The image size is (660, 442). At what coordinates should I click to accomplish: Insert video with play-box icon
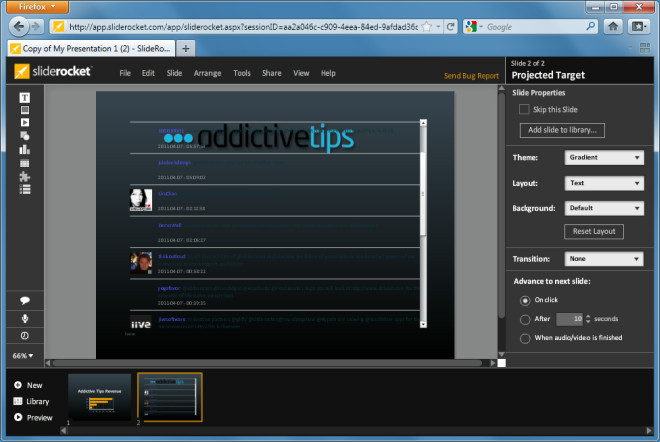(x=25, y=122)
